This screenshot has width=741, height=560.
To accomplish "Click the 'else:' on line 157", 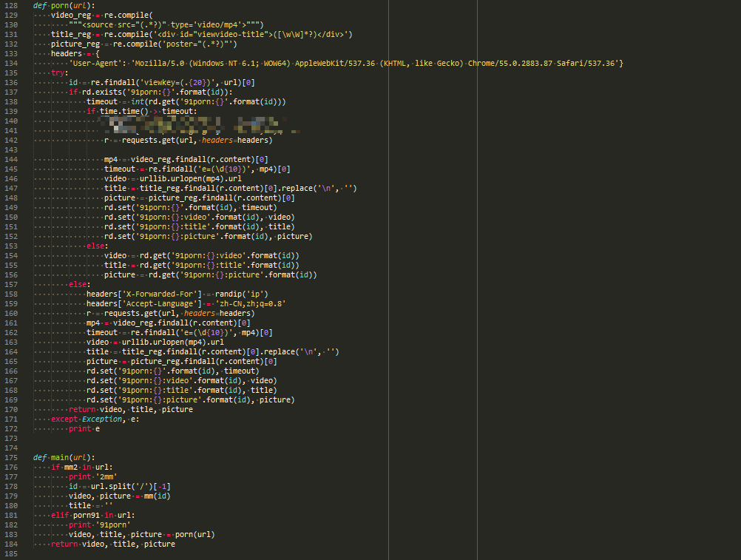I will 79,285.
